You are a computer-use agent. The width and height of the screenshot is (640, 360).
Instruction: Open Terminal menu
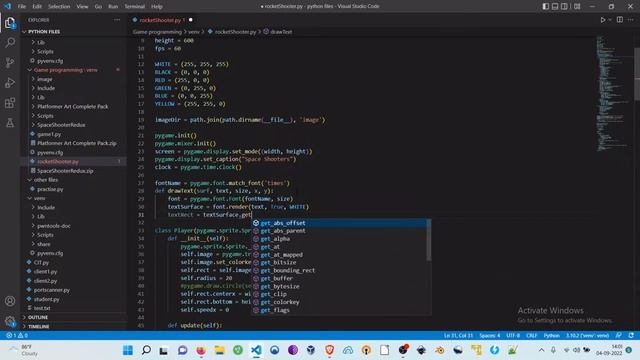click(x=135, y=7)
